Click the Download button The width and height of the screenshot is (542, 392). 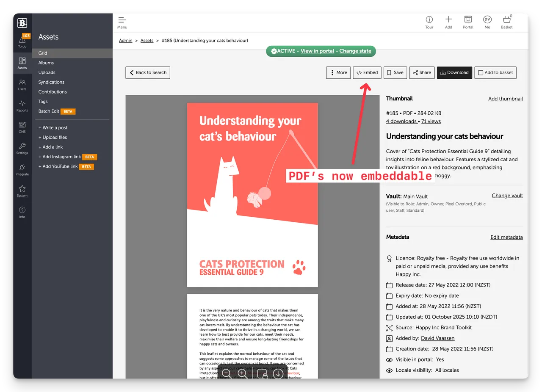(454, 73)
